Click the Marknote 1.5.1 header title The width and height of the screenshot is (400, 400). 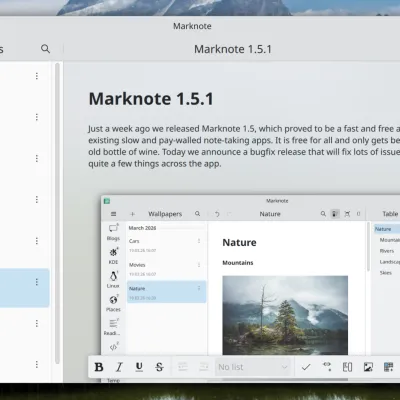click(233, 49)
